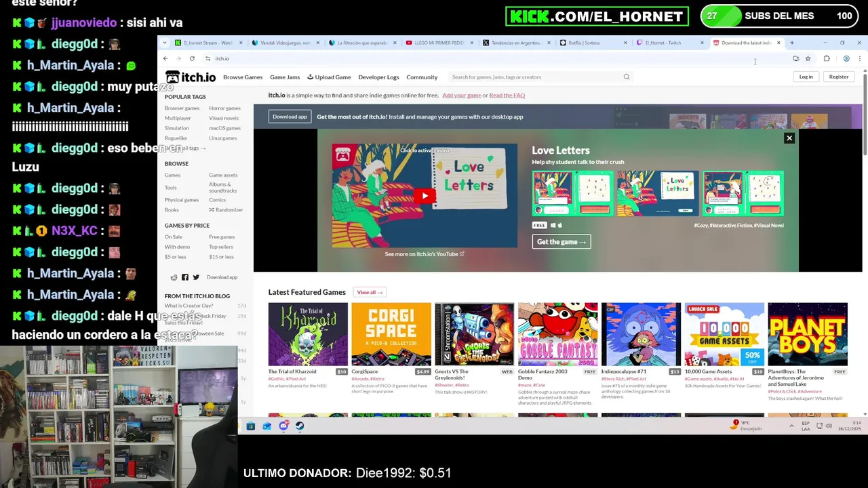Close the Love Letters featured banner
Image resolution: width=868 pixels, height=488 pixels.
pyautogui.click(x=789, y=138)
